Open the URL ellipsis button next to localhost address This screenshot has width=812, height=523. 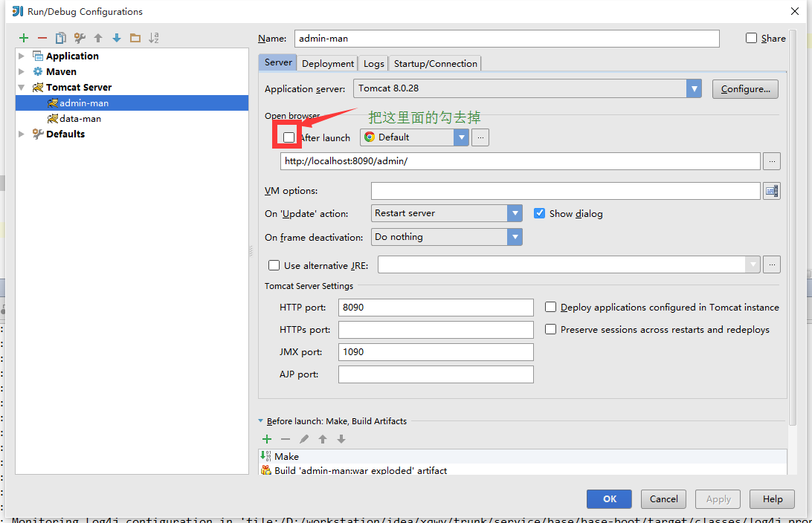pyautogui.click(x=772, y=161)
